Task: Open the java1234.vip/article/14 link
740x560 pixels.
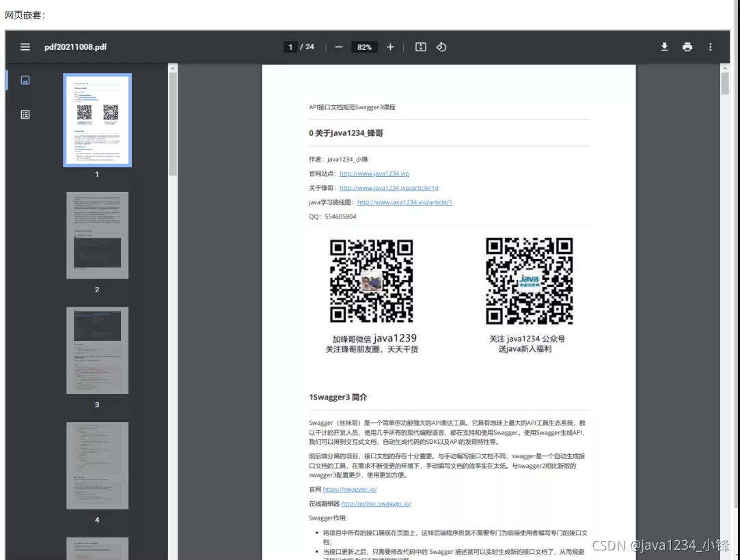Action: pyautogui.click(x=389, y=188)
